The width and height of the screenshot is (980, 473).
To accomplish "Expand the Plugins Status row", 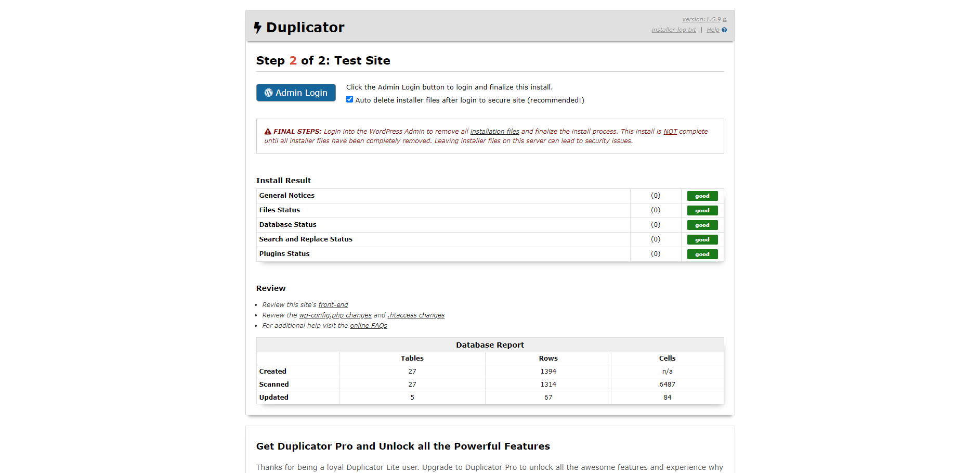I will (x=490, y=254).
